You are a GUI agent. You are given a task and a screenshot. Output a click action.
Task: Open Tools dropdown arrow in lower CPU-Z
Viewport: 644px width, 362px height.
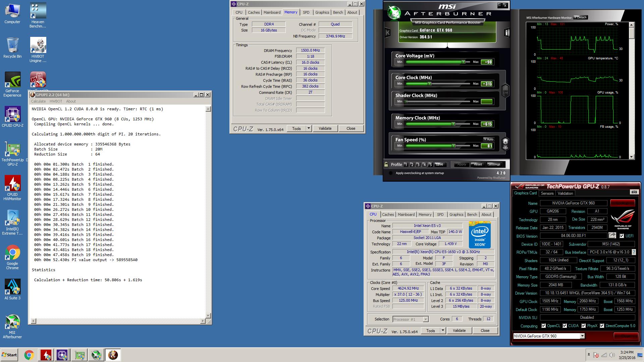point(443,330)
